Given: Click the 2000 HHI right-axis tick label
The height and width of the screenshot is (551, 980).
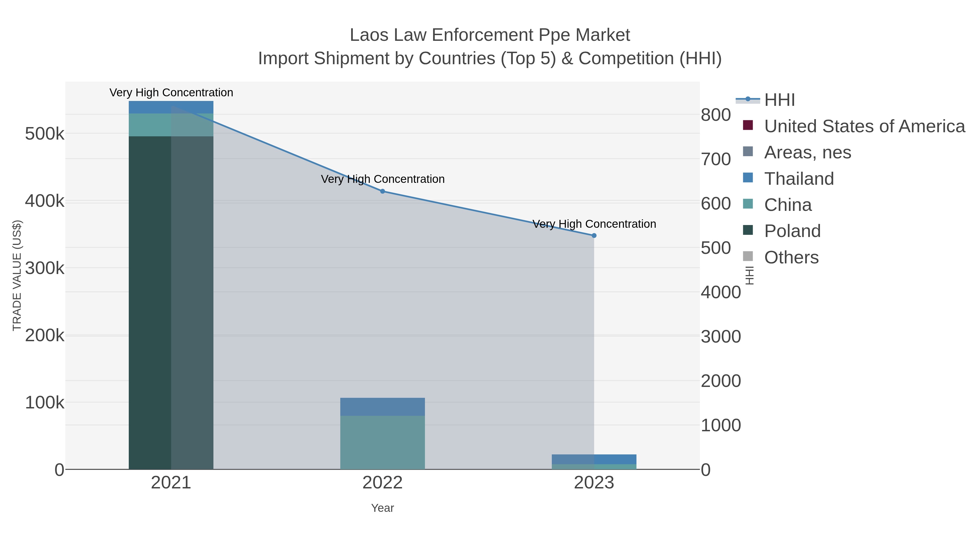Looking at the screenshot, I should (x=721, y=381).
